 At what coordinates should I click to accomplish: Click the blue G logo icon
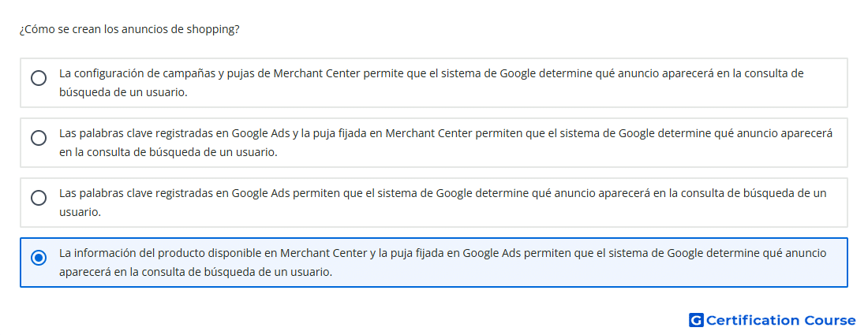(696, 320)
